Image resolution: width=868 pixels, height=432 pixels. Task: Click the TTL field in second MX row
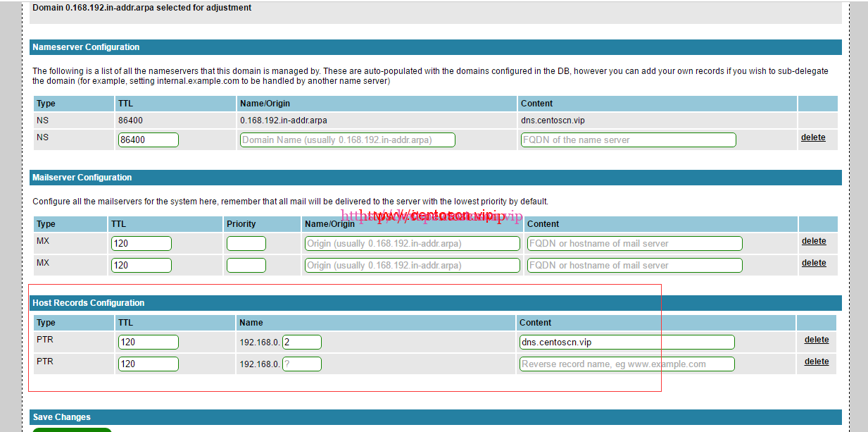[141, 265]
